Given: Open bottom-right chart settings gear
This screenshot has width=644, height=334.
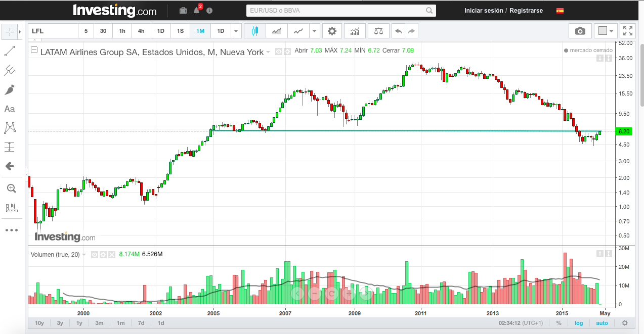Looking at the screenshot, I should click(625, 323).
